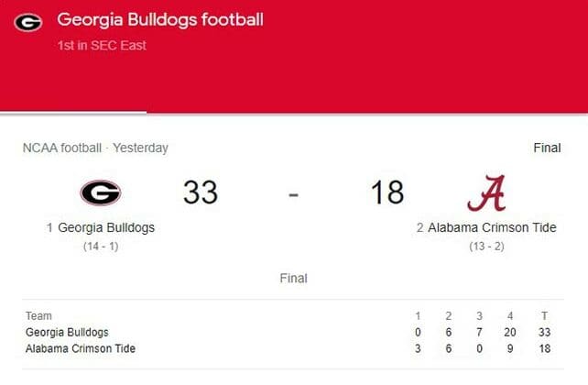The image size is (588, 385).
Task: Select the 2 Alabama Crimson Tide team name
Action: [486, 227]
